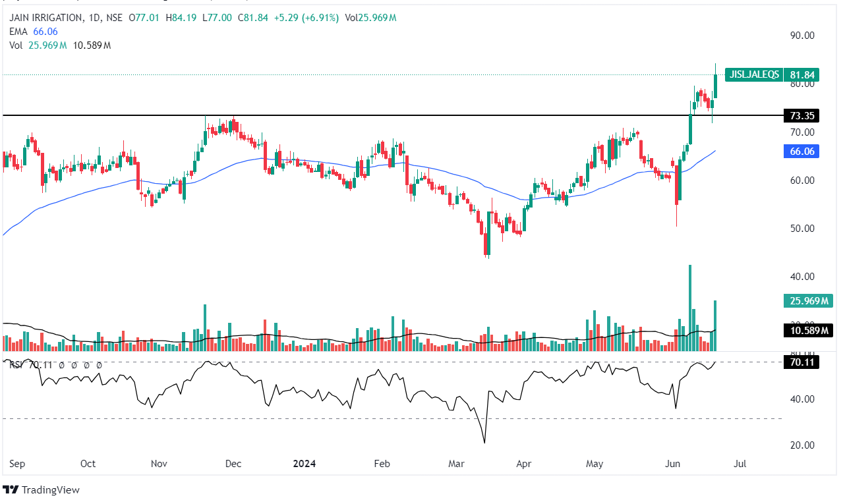The image size is (845, 504).
Task: Click the 90.00 level on price scale
Action: tap(802, 36)
